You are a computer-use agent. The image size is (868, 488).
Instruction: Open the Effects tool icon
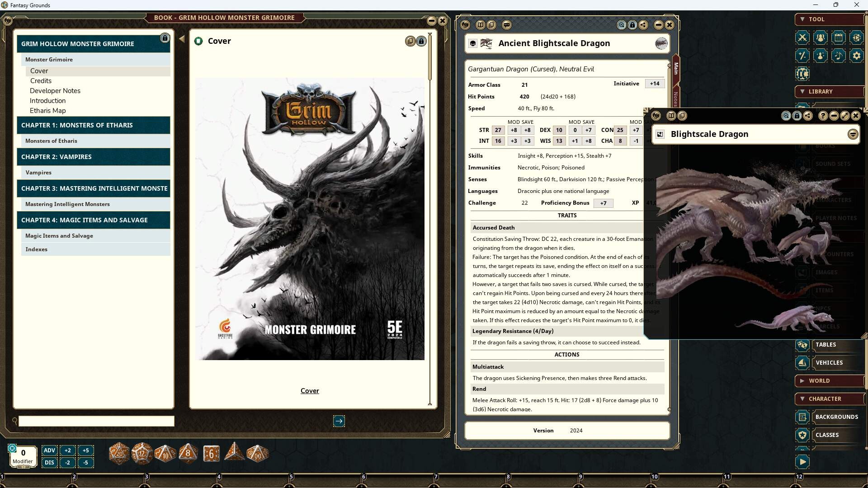pos(821,56)
